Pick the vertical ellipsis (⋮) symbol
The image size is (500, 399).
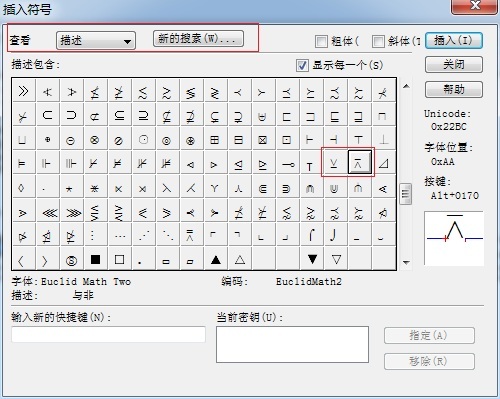(x=95, y=235)
